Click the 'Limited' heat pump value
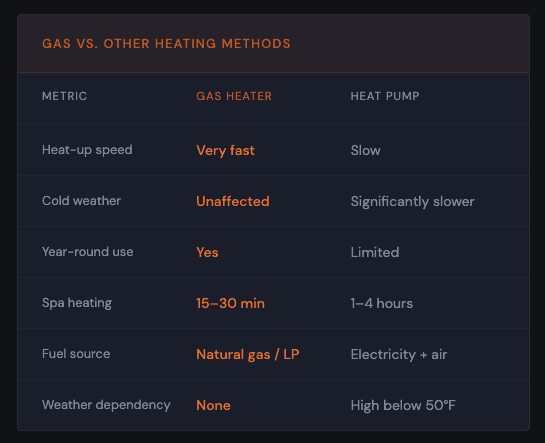The image size is (545, 443). 375,253
